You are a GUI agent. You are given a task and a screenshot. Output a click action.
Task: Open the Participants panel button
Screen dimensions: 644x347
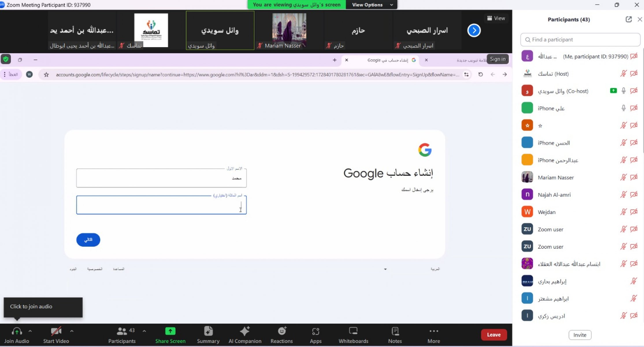(x=122, y=335)
